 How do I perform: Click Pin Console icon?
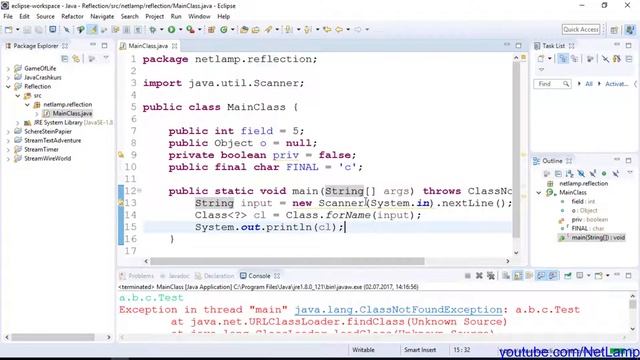pyautogui.click(x=568, y=276)
